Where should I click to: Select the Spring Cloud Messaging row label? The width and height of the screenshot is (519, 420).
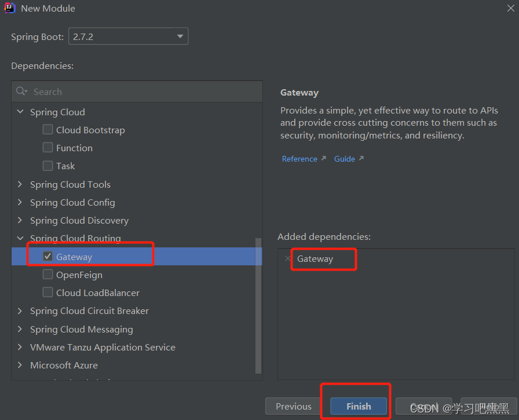82,329
